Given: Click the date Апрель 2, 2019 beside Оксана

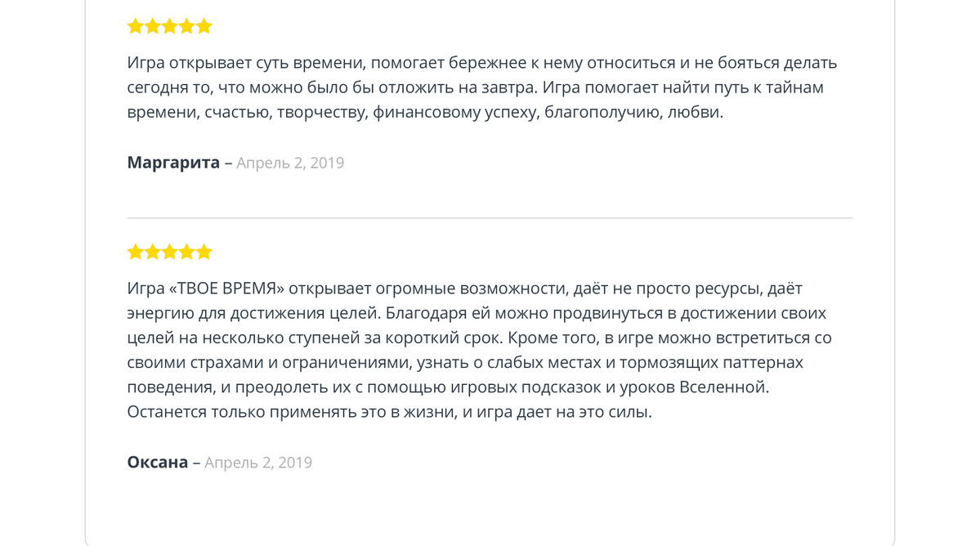Looking at the screenshot, I should coord(258,463).
